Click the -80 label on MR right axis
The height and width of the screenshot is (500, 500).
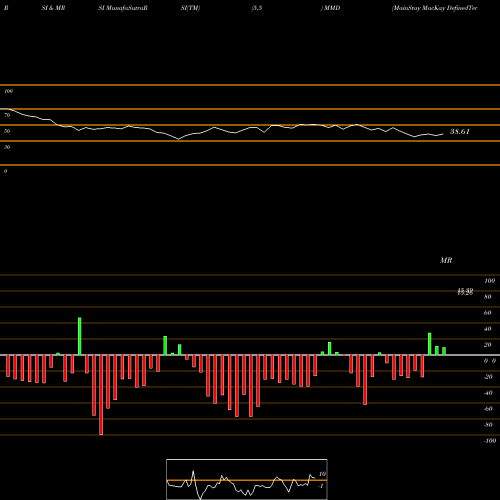488,425
